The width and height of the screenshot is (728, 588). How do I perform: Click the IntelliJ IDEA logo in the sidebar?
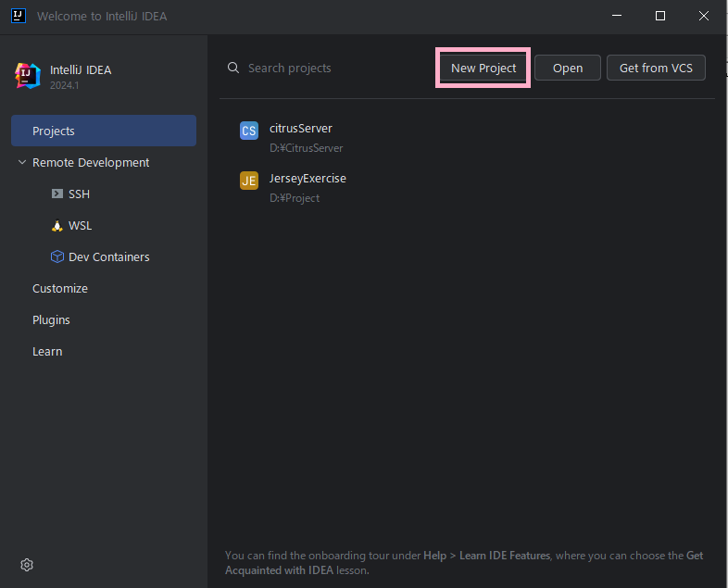click(x=28, y=76)
